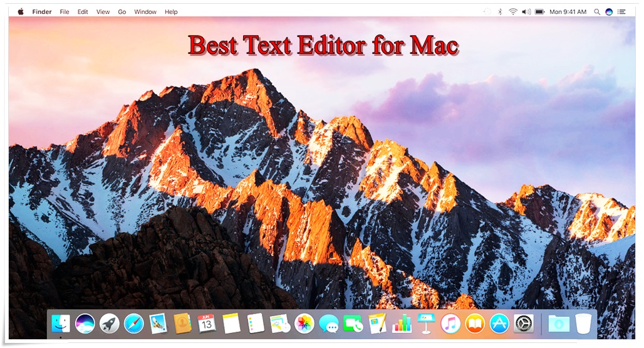
Task: Open Reminders list icon in Dock
Action: (x=256, y=324)
